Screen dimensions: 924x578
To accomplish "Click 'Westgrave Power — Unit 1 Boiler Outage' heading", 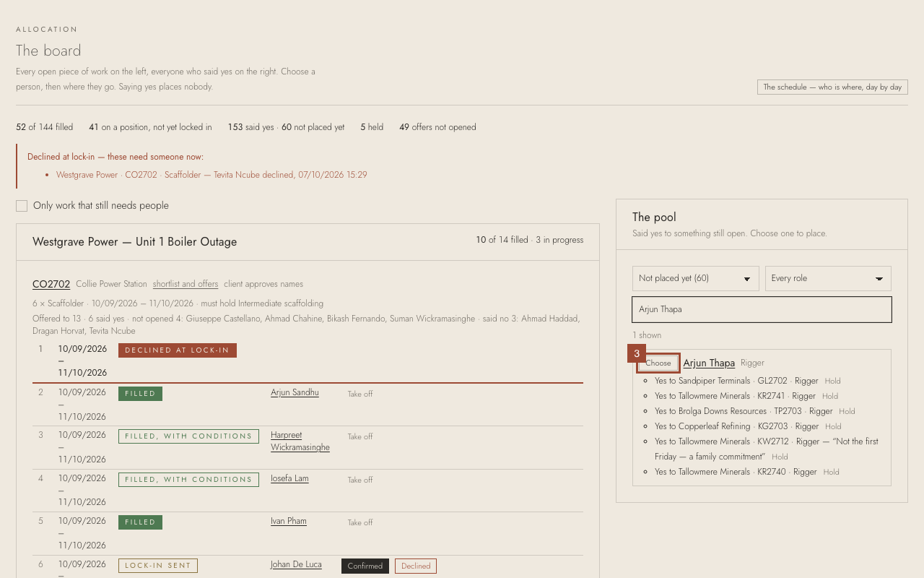I will point(134,242).
